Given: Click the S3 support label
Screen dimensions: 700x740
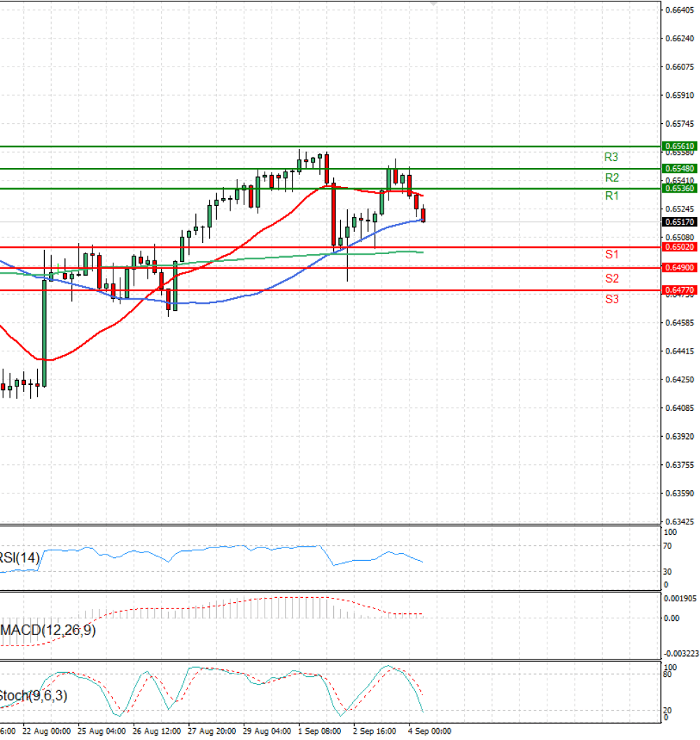Looking at the screenshot, I should tap(612, 299).
